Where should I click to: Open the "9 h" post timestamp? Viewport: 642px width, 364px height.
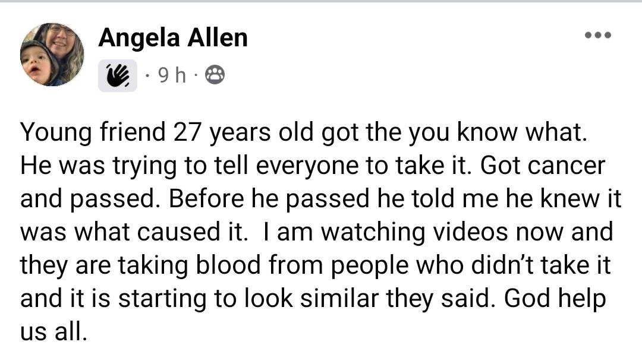click(173, 75)
